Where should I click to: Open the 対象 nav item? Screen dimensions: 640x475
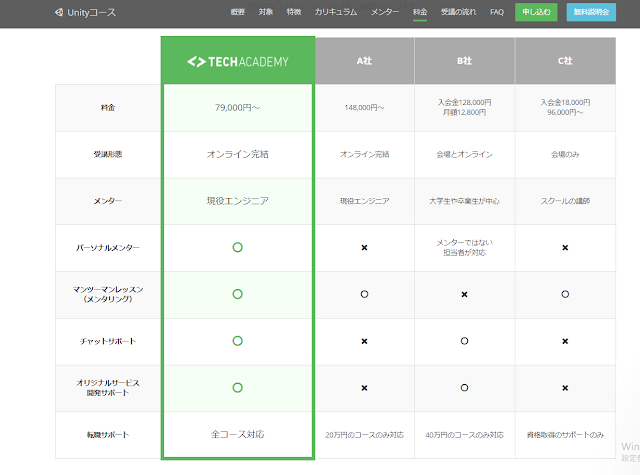[265, 12]
